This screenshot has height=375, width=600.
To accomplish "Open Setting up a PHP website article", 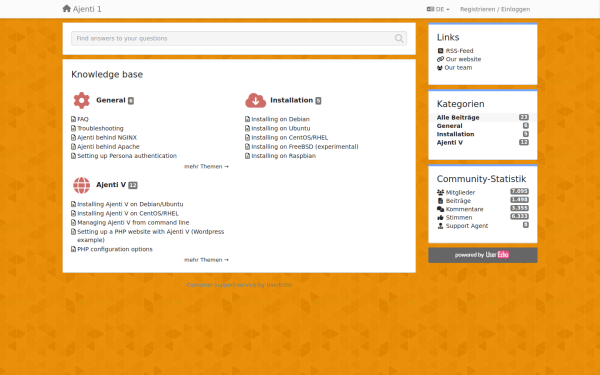I will 151,236.
